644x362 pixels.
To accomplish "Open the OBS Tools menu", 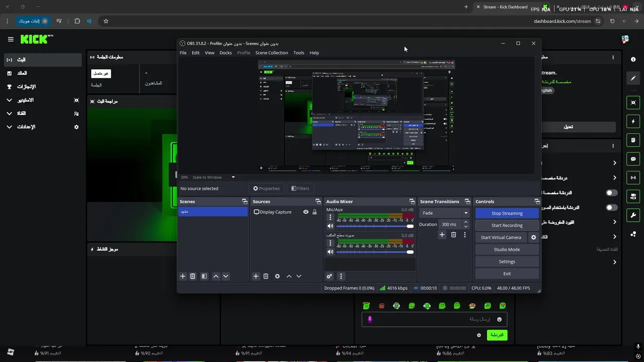I will pos(299,53).
